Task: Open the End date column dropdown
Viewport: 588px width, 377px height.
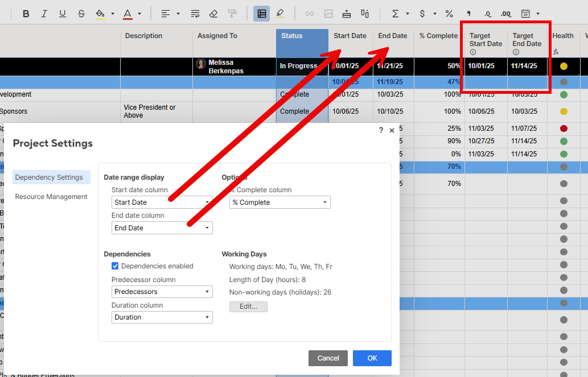Action: pos(162,228)
